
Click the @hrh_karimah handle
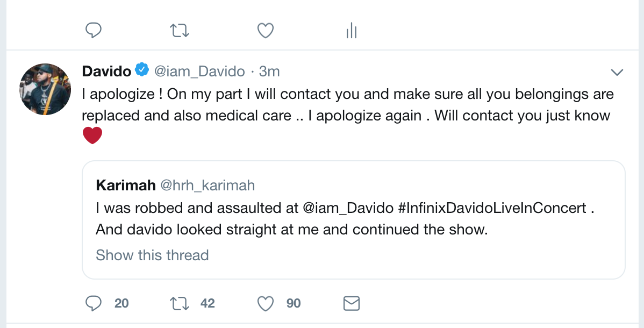point(207,186)
